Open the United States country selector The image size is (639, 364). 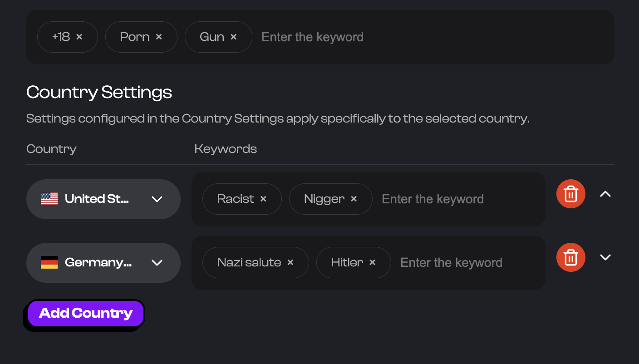(157, 199)
